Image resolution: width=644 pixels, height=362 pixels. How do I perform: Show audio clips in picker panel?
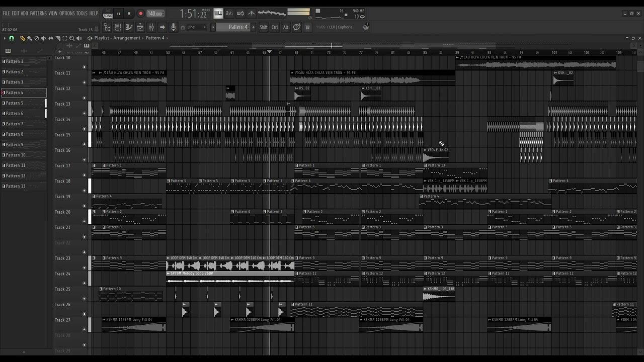pyautogui.click(x=24, y=51)
